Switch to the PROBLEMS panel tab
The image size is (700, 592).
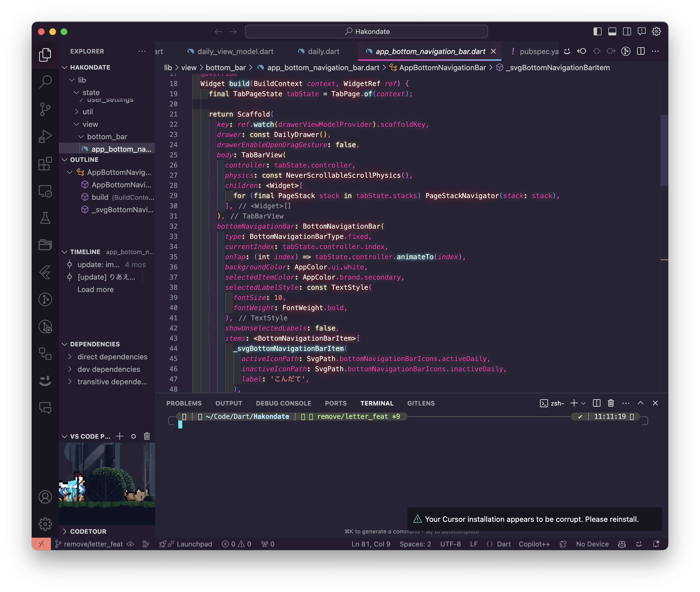point(184,404)
